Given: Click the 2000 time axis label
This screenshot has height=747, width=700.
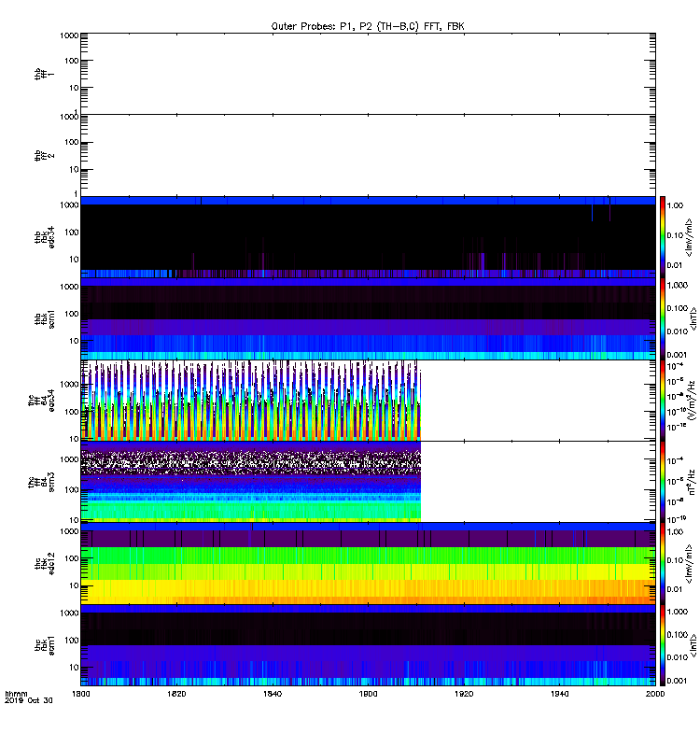Looking at the screenshot, I should pos(655,694).
